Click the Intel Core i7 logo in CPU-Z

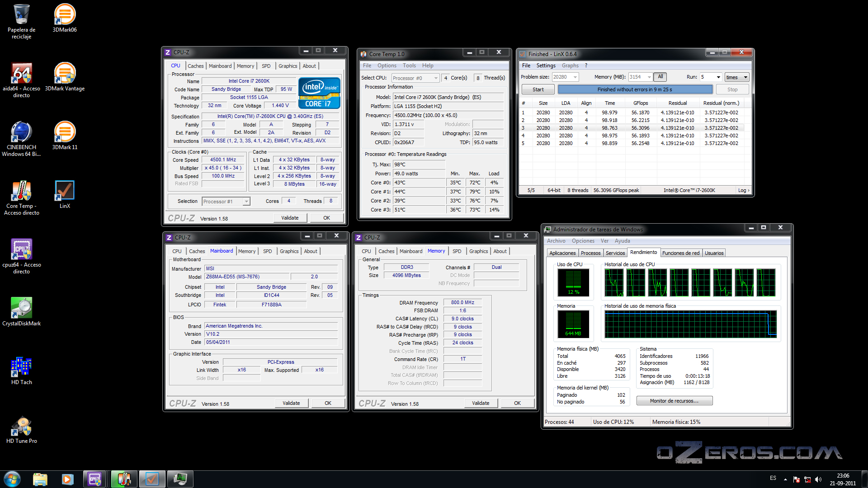[319, 93]
